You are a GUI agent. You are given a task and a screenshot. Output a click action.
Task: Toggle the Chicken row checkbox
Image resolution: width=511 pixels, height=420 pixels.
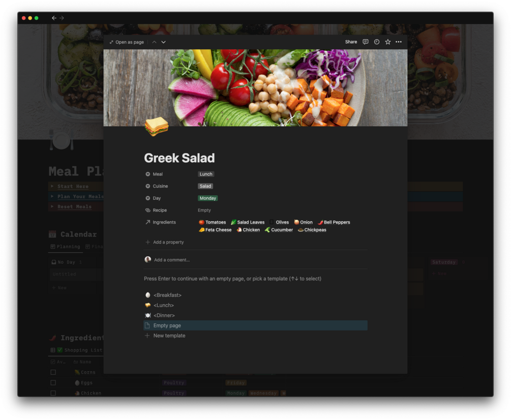coord(53,393)
